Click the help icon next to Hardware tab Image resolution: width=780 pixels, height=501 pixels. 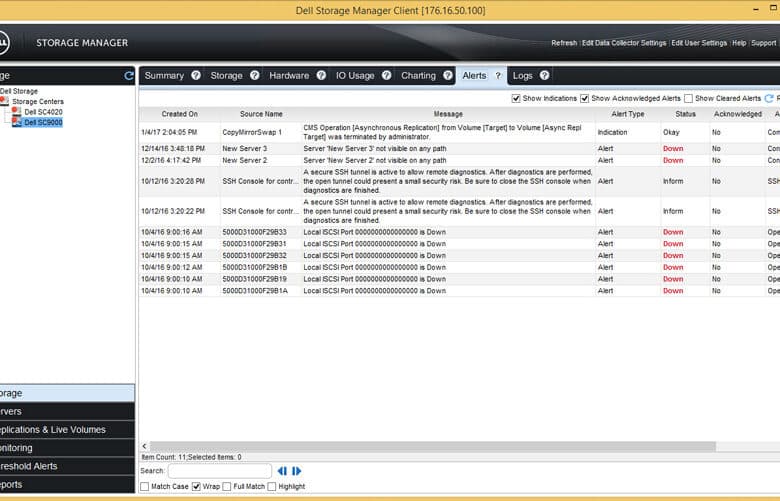pyautogui.click(x=321, y=75)
